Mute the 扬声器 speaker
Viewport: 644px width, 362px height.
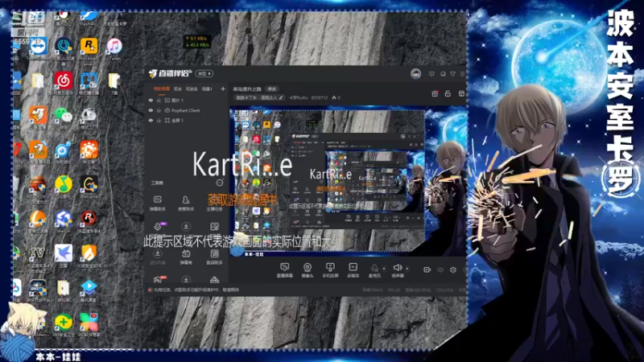397,270
